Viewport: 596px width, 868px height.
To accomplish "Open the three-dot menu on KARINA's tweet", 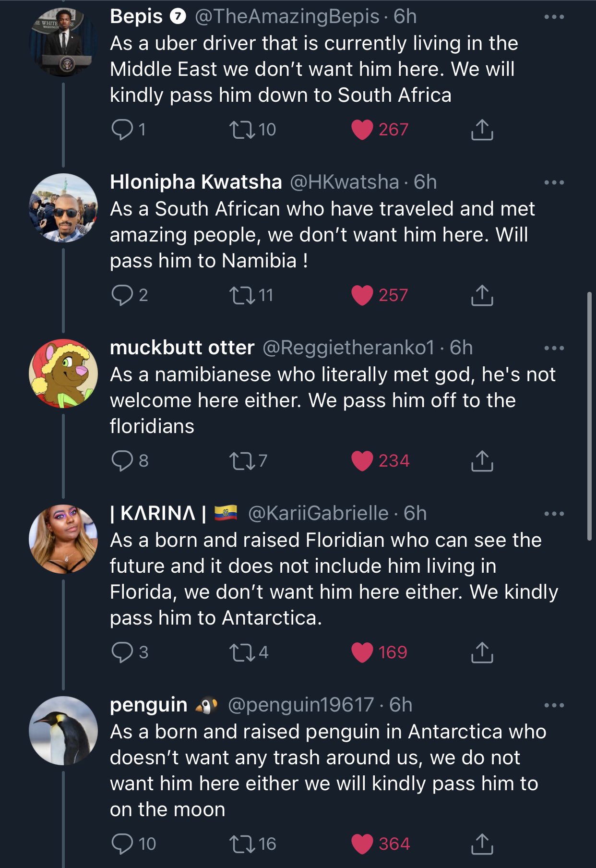I will coord(554,514).
